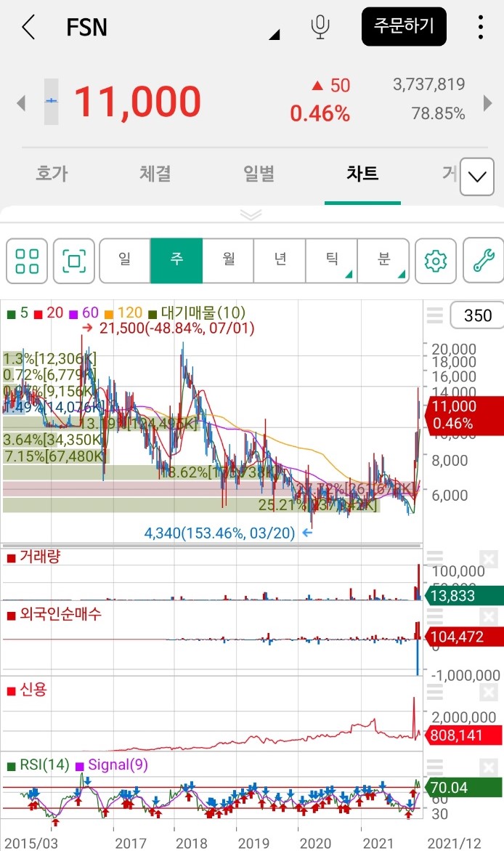Viewport: 504px width, 851px height.
Task: Close the RSI(14) indicator panel
Action: (488, 767)
